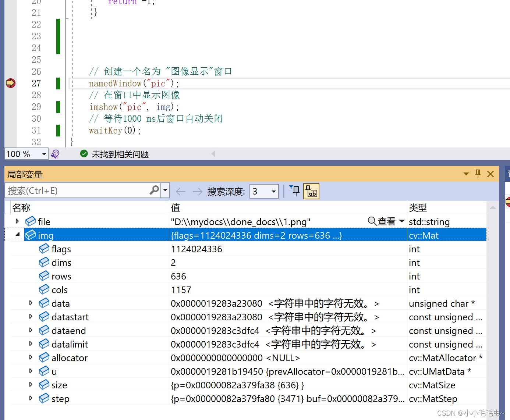Click the 名称 column header
Viewport: 510px width, 420px height.
(x=21, y=208)
